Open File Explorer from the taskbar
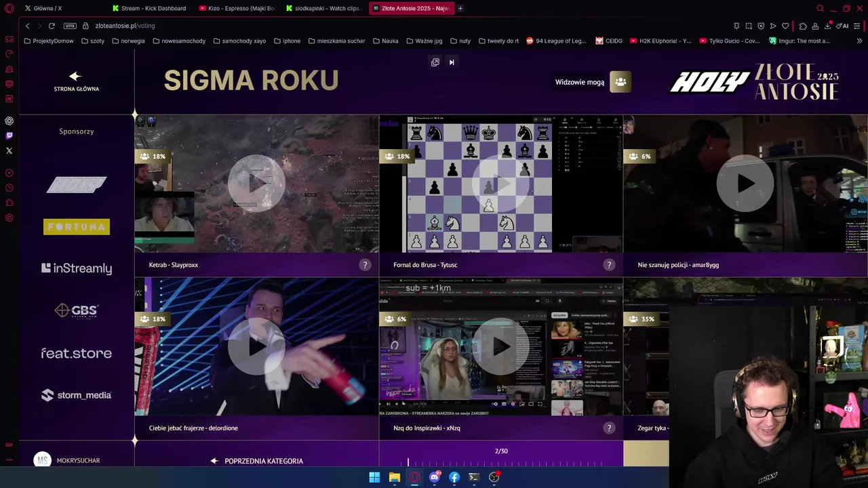The width and height of the screenshot is (868, 488). [394, 477]
